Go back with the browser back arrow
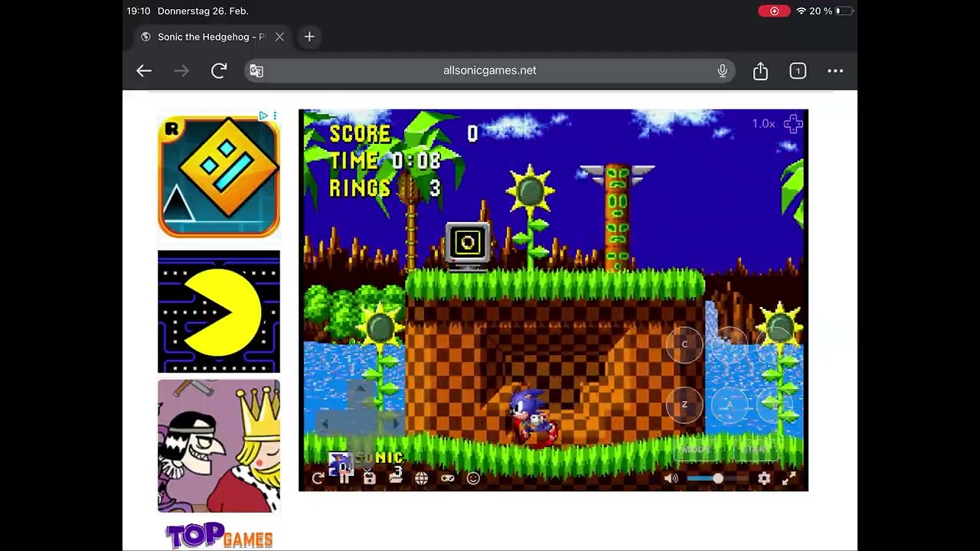The width and height of the screenshot is (980, 551). [x=144, y=70]
